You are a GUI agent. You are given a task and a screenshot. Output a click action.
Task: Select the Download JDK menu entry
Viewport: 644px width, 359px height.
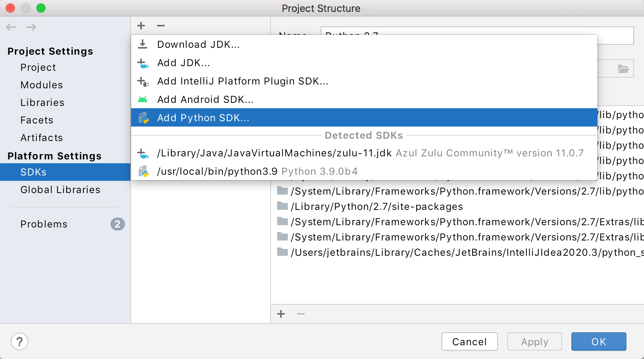198,44
